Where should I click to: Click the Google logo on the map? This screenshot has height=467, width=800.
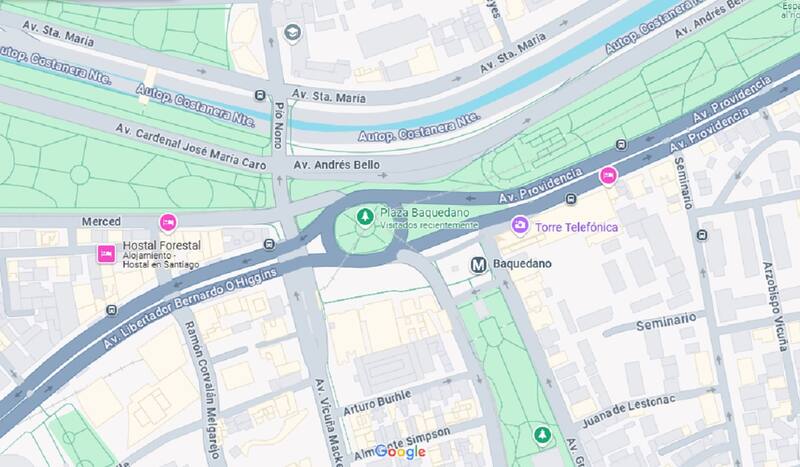click(x=400, y=452)
